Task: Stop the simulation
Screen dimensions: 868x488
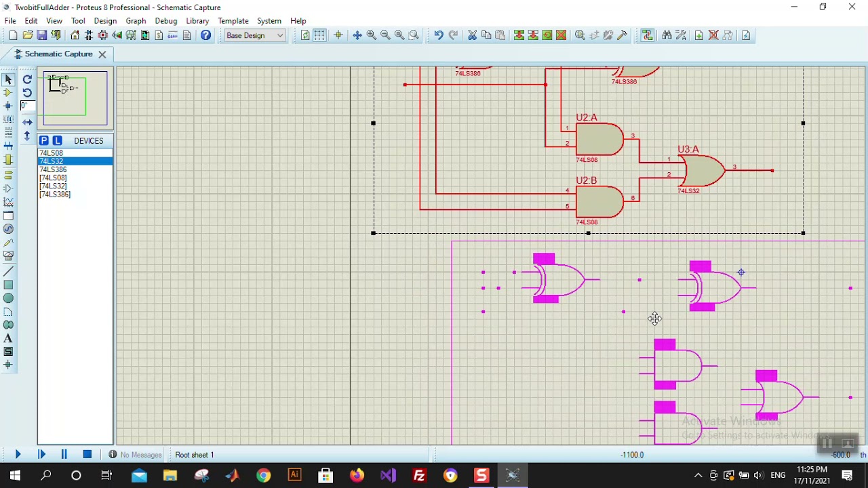Action: [87, 455]
